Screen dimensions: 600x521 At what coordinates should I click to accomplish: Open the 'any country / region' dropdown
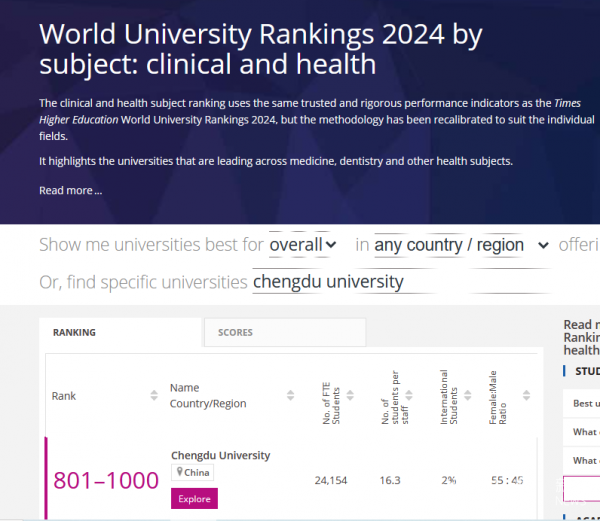pos(462,245)
